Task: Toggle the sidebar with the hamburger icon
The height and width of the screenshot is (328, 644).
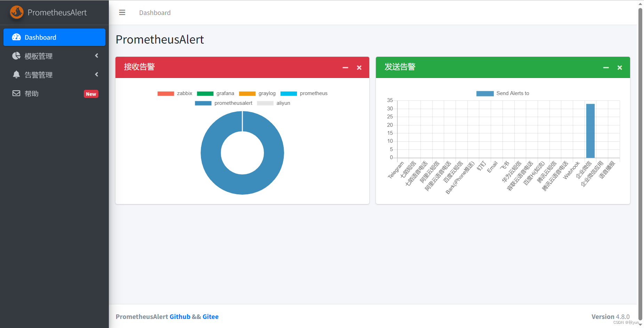Action: (122, 13)
